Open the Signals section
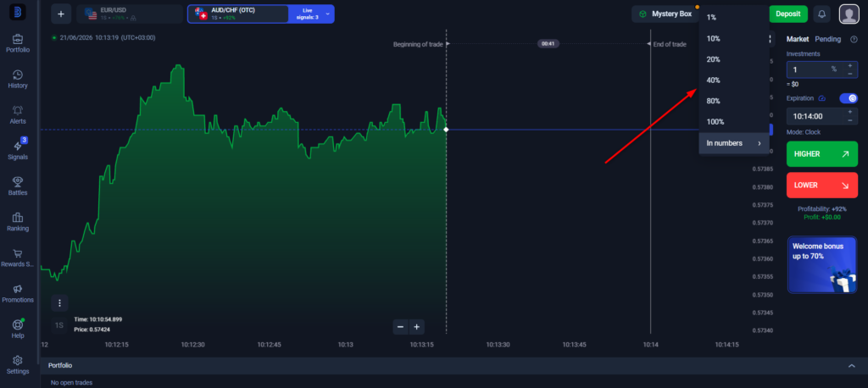This screenshot has height=388, width=868. tap(18, 151)
